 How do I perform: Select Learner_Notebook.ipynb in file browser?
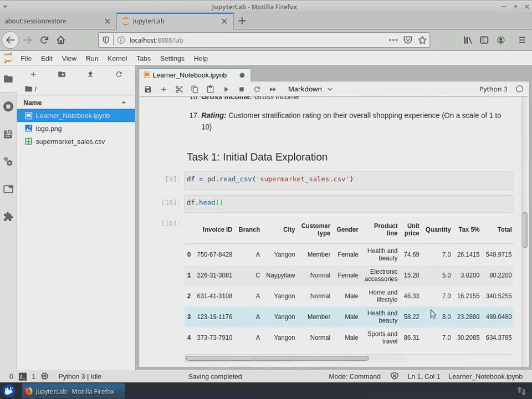76,116
